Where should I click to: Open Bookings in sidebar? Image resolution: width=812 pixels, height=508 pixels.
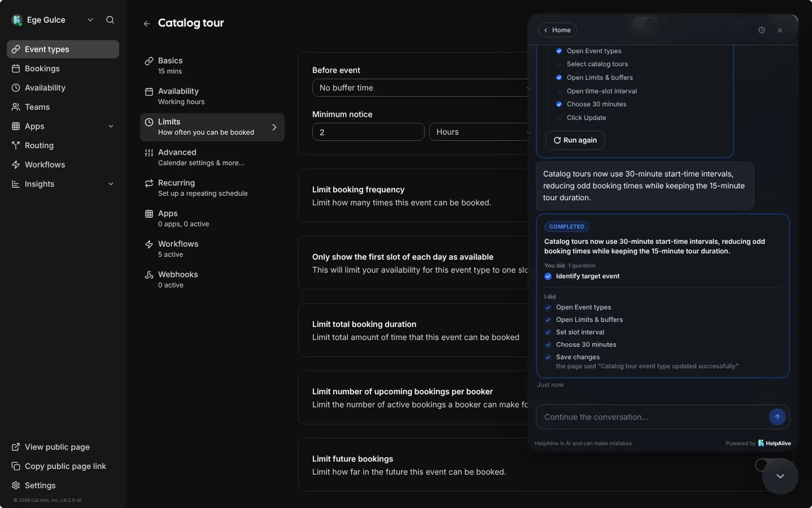coord(63,68)
